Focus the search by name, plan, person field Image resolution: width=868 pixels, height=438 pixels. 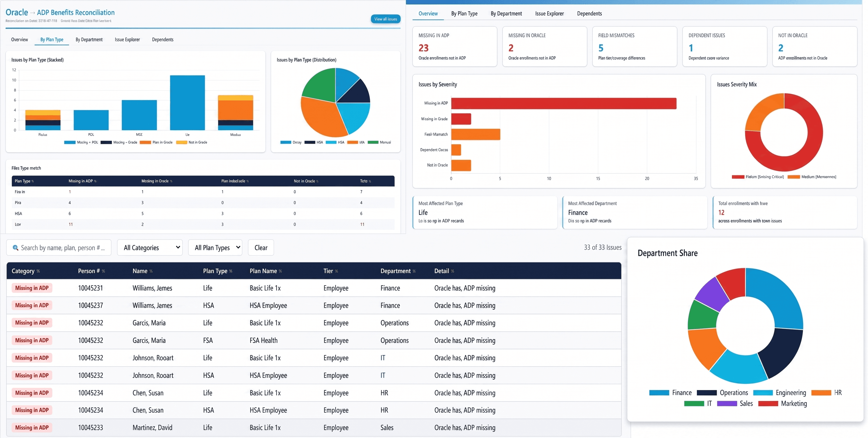tap(59, 248)
